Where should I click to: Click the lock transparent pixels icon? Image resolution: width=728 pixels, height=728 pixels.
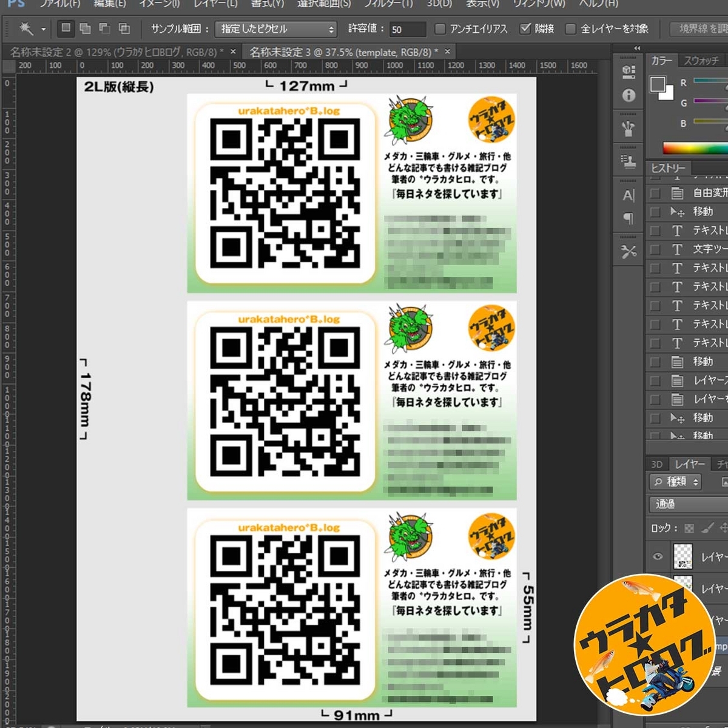coord(689,528)
